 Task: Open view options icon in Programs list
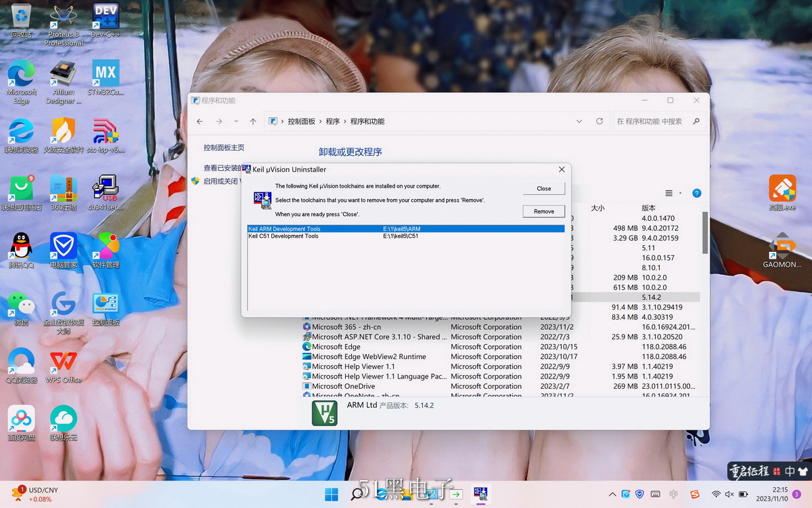(x=669, y=193)
